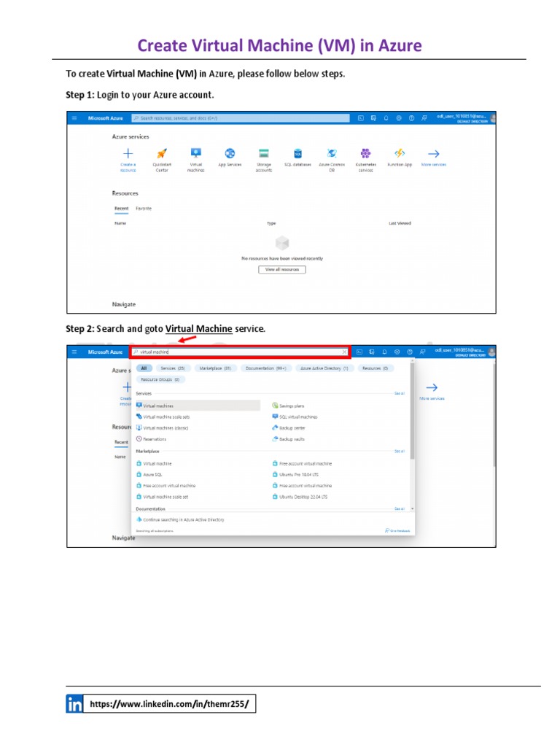
Task: Select Resources (0) filter pill
Action: point(376,368)
